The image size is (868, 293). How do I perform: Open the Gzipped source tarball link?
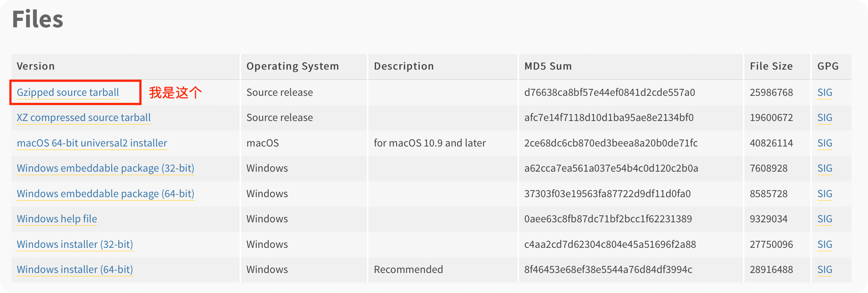(68, 93)
